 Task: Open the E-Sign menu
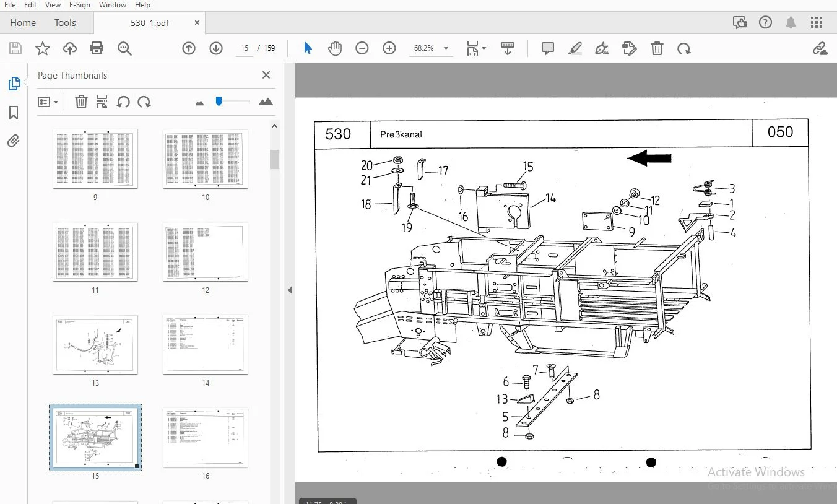click(x=79, y=5)
